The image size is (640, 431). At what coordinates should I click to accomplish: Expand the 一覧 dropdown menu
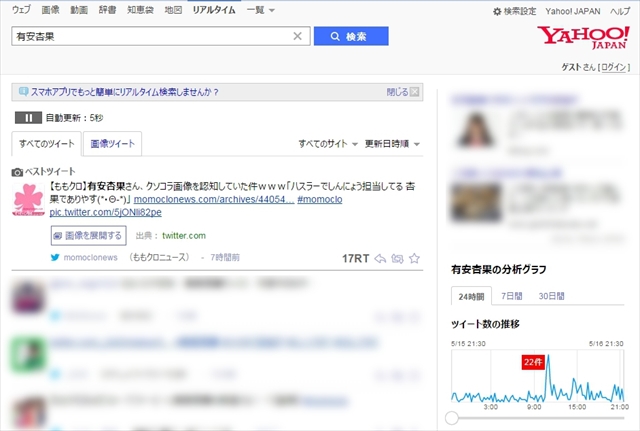click(260, 10)
